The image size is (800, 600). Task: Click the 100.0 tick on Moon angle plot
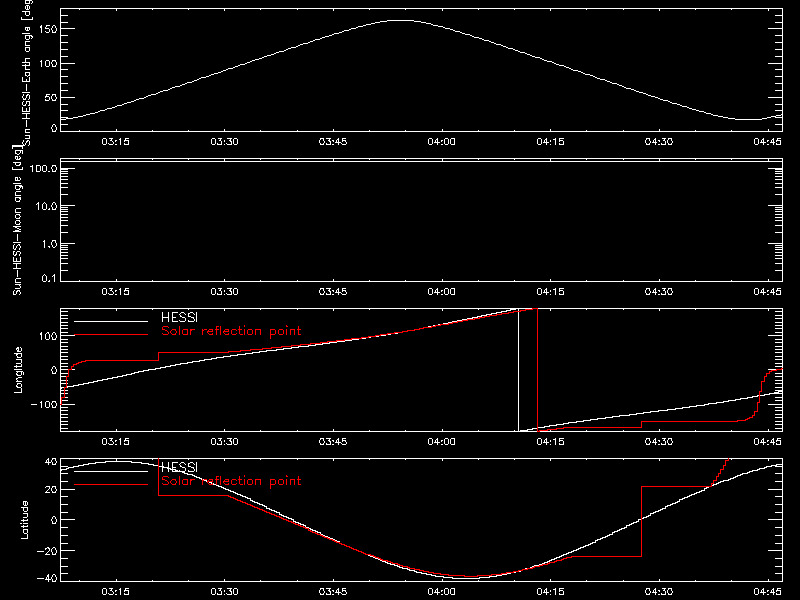[x=43, y=168]
